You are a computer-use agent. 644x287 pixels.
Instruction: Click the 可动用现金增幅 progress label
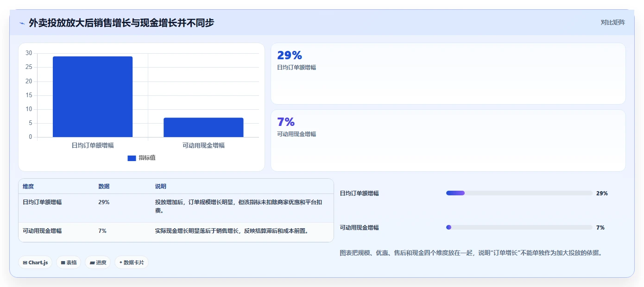(360, 228)
